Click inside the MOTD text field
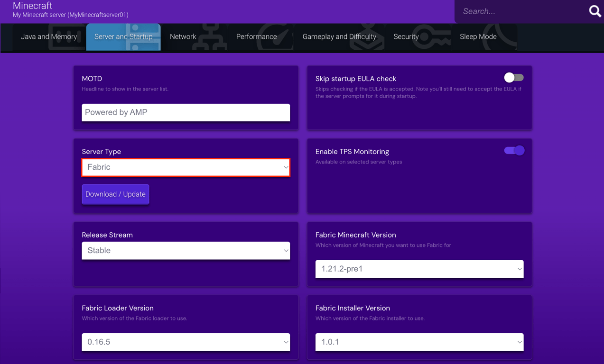The image size is (604, 364). click(x=186, y=112)
